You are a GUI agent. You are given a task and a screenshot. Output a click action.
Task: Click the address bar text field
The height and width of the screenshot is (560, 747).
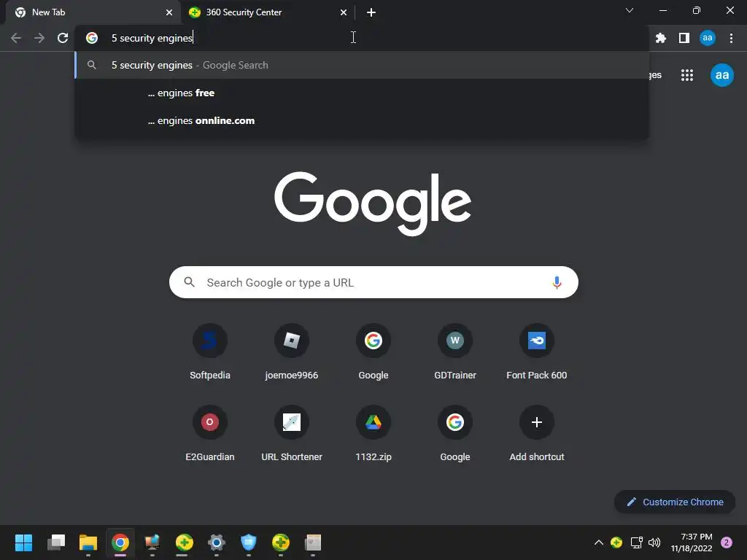pyautogui.click(x=362, y=38)
